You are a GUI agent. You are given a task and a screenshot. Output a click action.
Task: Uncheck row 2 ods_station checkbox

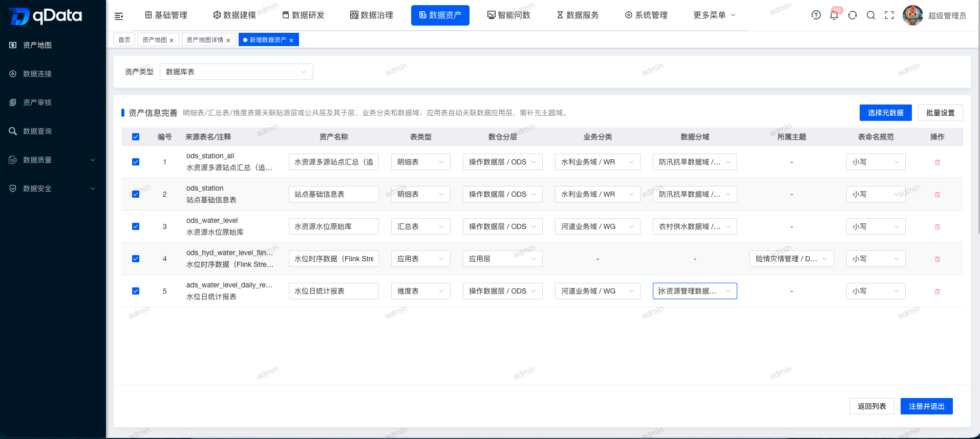coord(136,194)
